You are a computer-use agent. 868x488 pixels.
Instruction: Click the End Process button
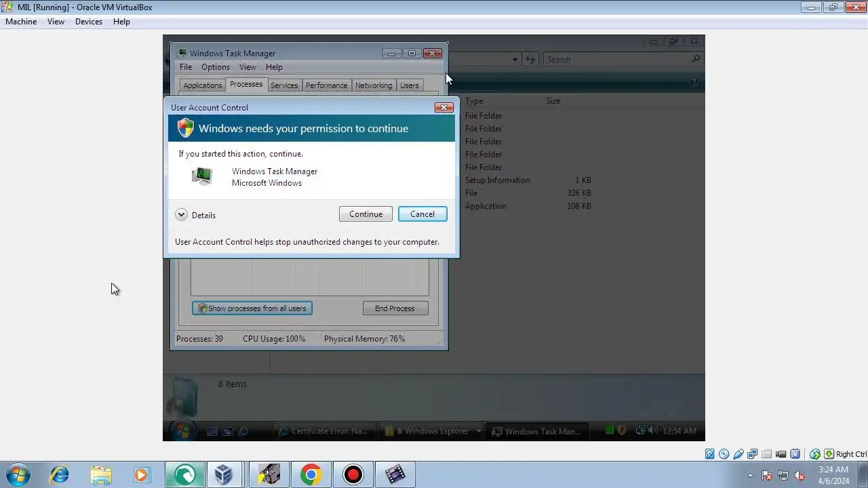coord(395,308)
